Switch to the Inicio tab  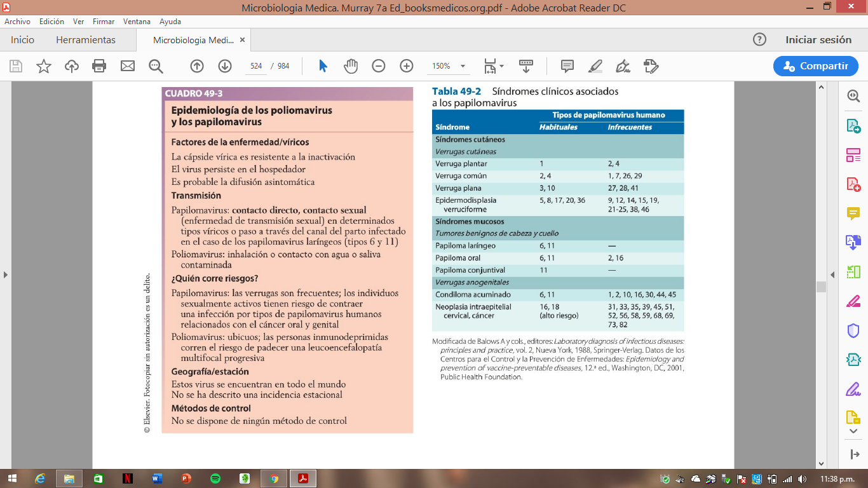[x=22, y=39]
